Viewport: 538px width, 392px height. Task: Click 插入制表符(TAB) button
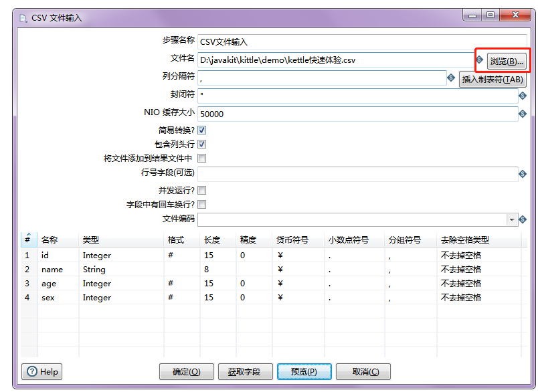(x=492, y=79)
